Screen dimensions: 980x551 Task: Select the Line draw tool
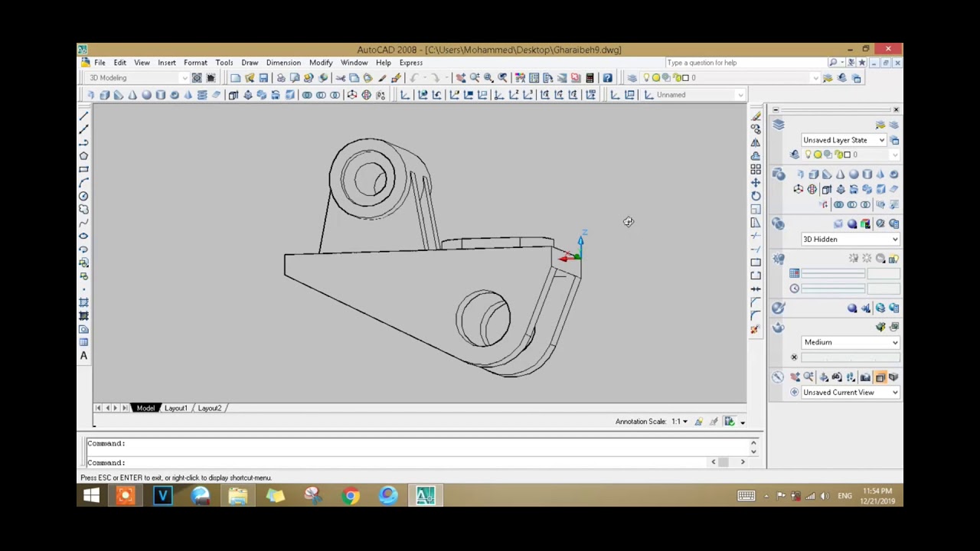coord(83,116)
